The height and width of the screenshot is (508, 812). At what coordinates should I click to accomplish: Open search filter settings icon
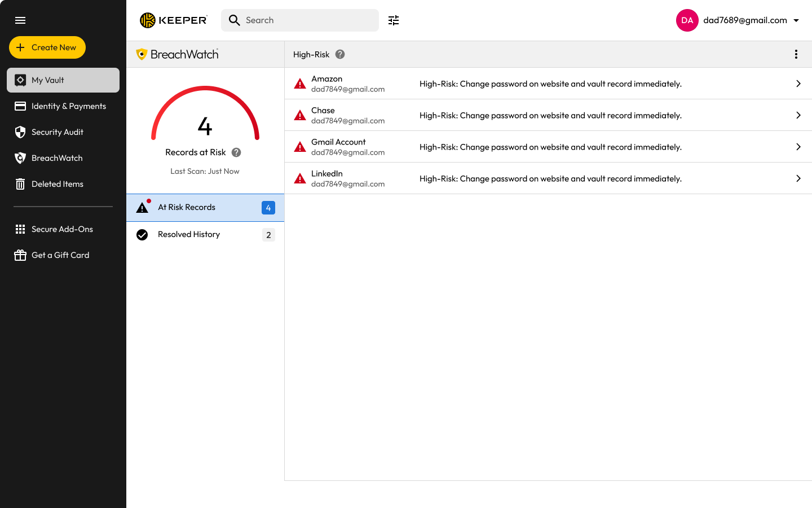(x=393, y=20)
